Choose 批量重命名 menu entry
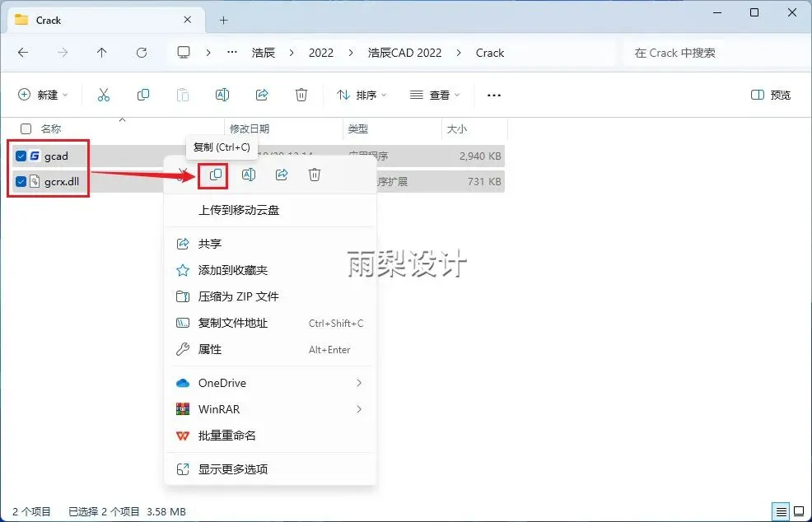Viewport: 812px width, 522px height. pos(270,436)
